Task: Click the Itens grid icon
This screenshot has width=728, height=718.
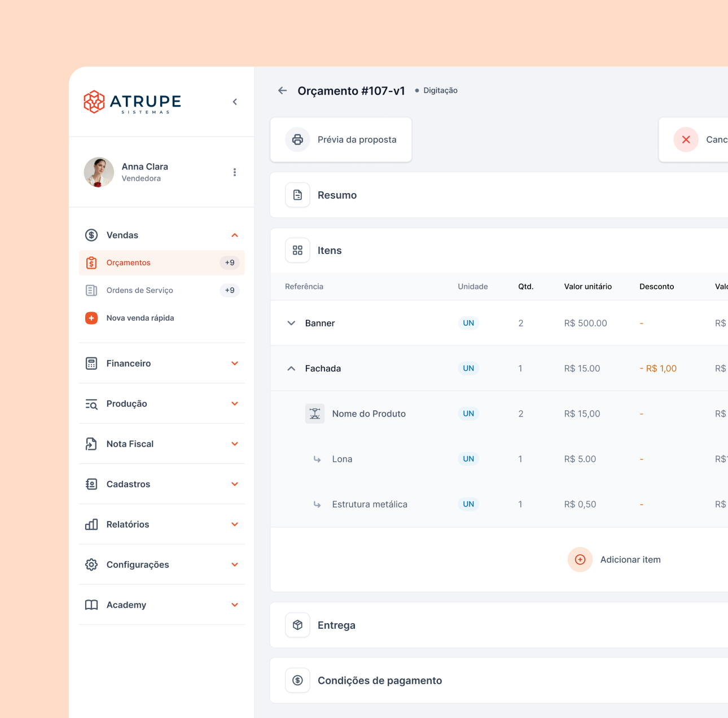Action: click(297, 250)
